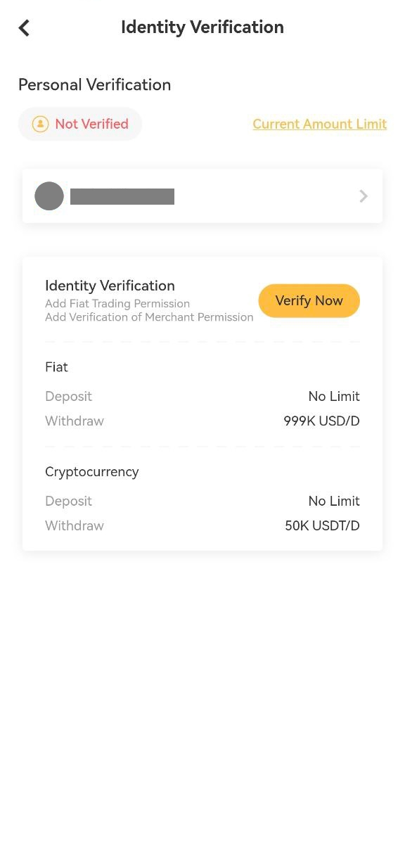405x868 pixels.
Task: Toggle the Not Verified verification status
Action: (x=79, y=124)
